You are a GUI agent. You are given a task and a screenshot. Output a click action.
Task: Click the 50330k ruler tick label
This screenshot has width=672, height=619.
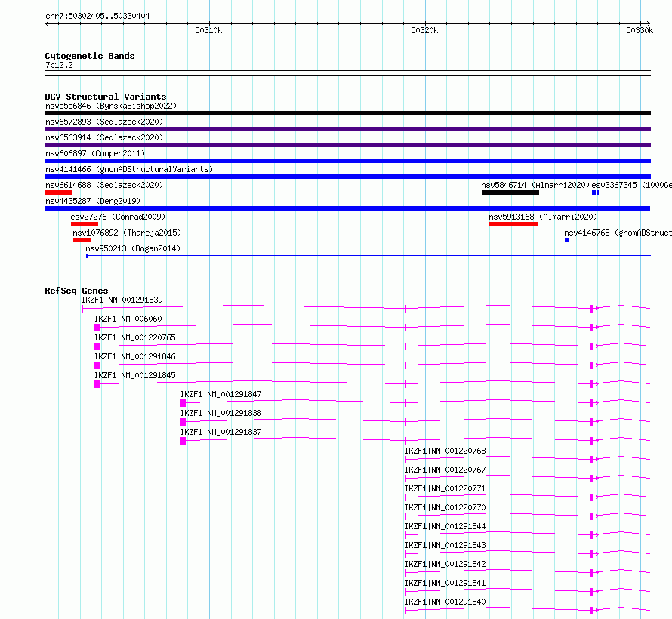pos(640,30)
